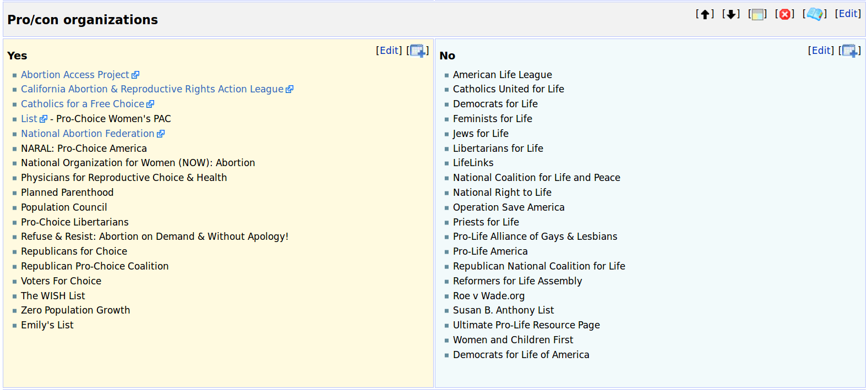Screen dimensions: 868x390
Task: Click 'Refuse & Resist: Abortion on Demand' entry
Action: click(x=155, y=237)
